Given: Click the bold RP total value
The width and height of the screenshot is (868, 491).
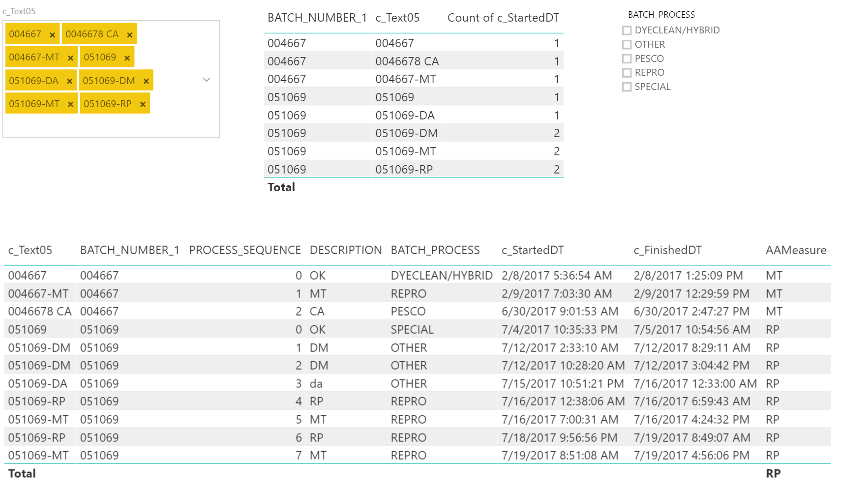Looking at the screenshot, I should pos(773,474).
